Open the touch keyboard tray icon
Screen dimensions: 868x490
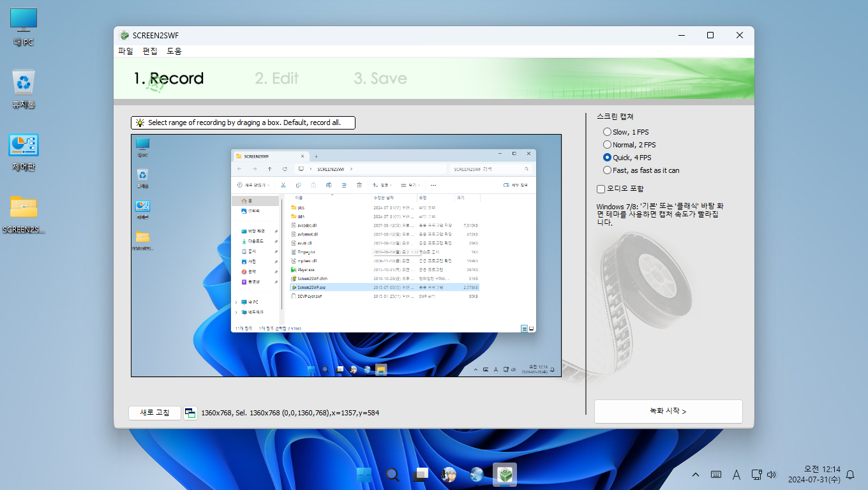click(x=716, y=475)
